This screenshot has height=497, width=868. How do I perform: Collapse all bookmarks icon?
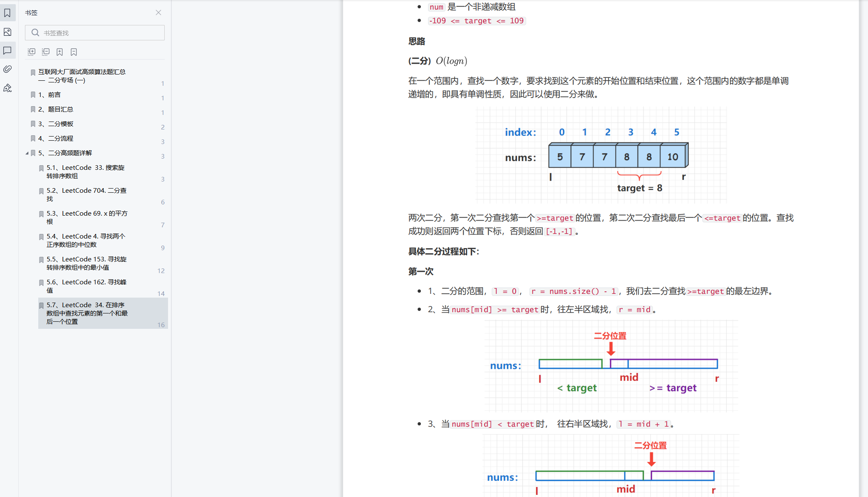pos(46,52)
